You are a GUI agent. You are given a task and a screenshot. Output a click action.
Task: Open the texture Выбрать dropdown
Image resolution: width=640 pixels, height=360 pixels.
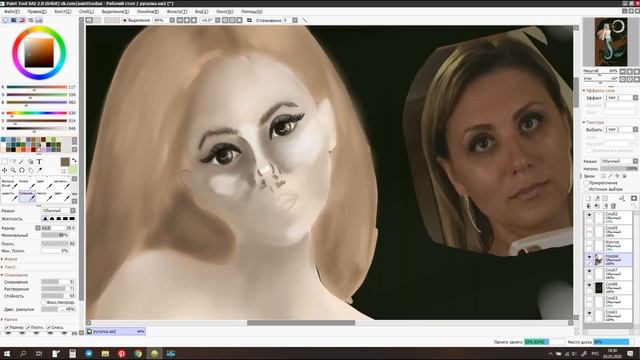621,129
